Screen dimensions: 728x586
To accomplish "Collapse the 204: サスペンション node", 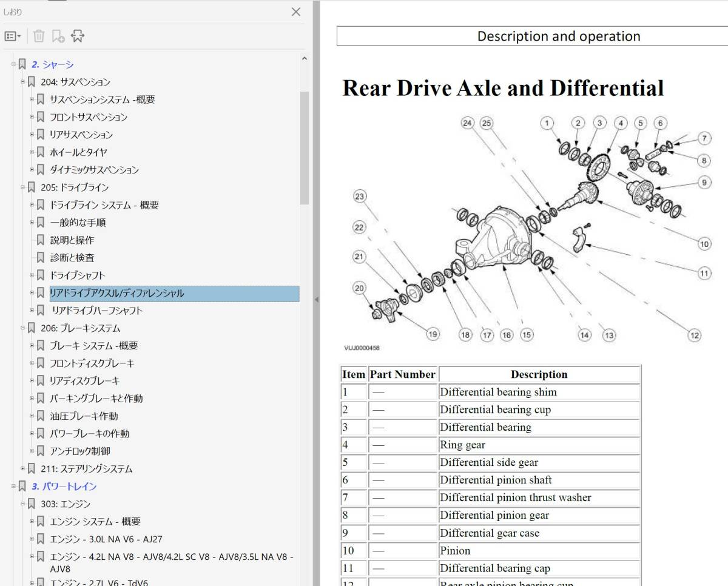I will (x=23, y=81).
